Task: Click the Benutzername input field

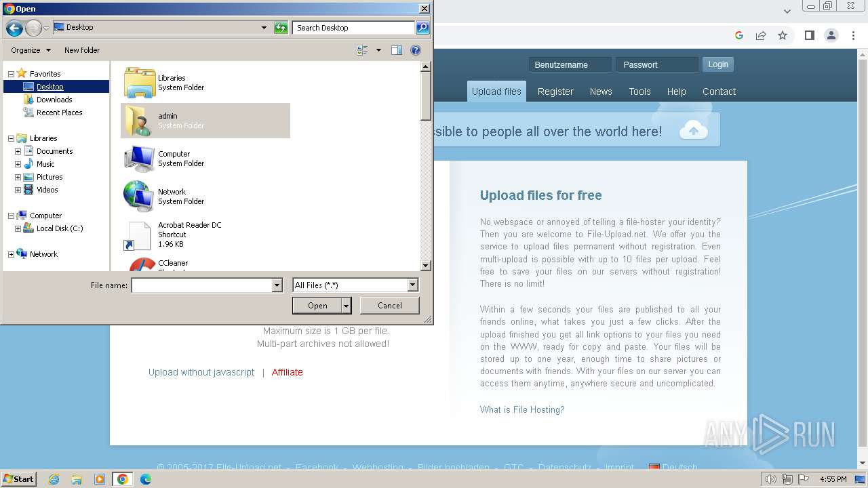Action: pos(570,64)
